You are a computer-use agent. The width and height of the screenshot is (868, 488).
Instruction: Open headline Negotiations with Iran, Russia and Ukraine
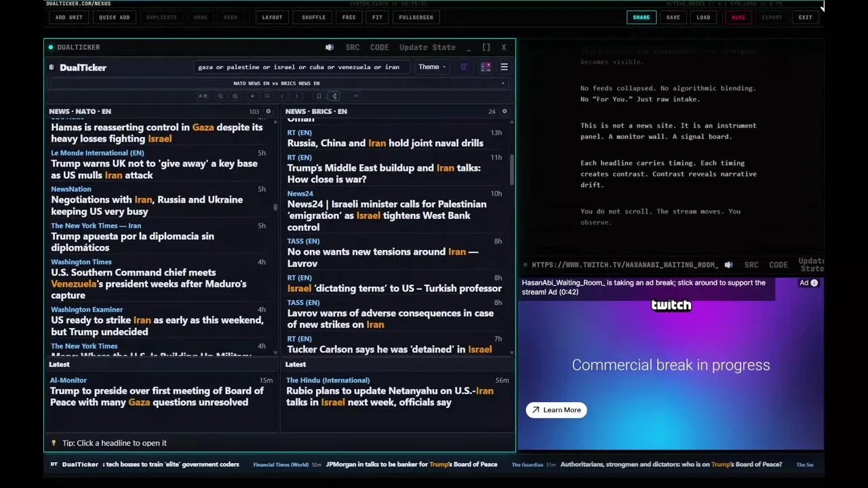click(x=146, y=205)
